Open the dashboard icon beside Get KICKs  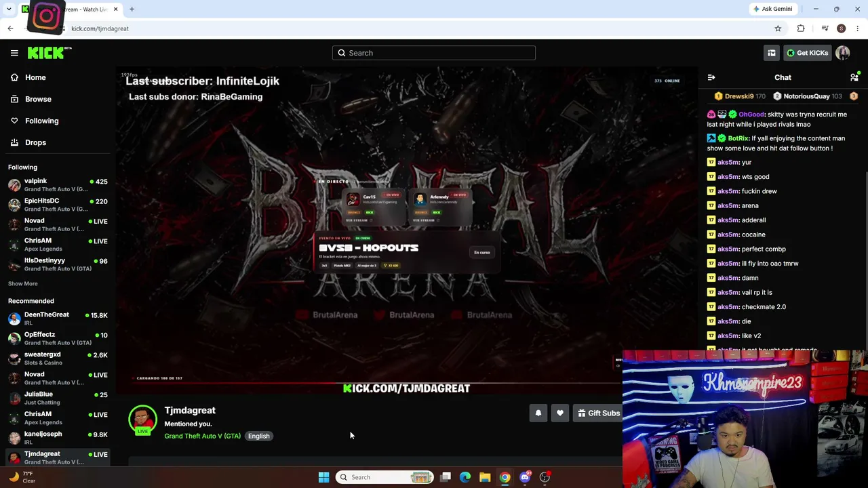tap(772, 53)
